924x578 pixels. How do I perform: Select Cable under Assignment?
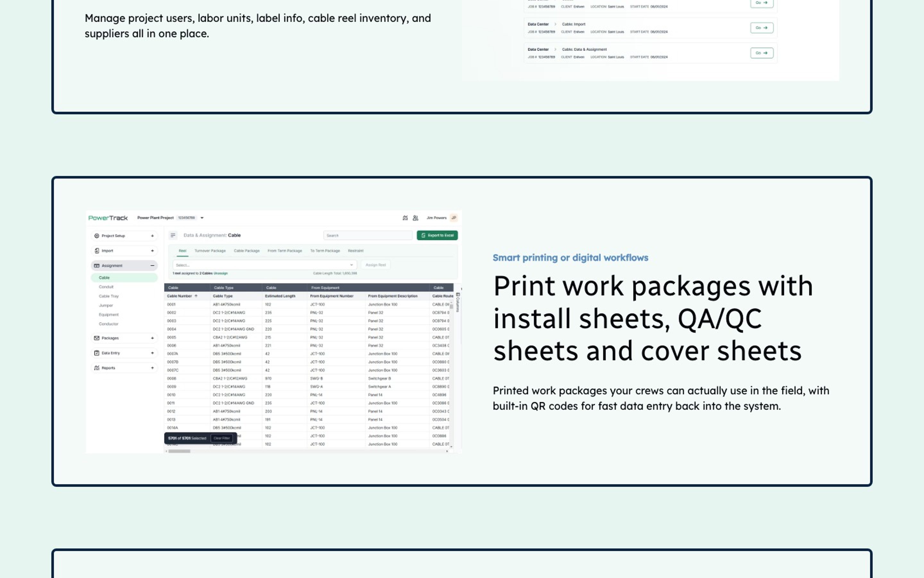pos(124,277)
